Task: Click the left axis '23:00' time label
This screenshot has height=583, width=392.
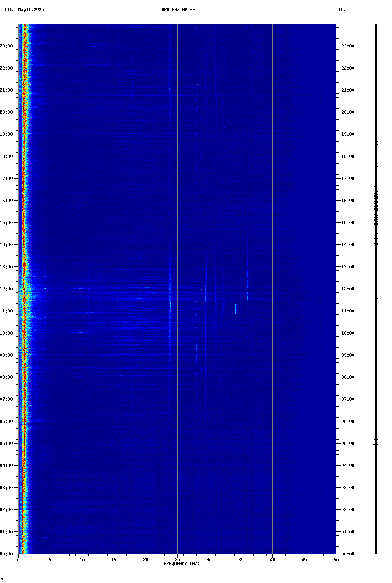Action: (6, 46)
